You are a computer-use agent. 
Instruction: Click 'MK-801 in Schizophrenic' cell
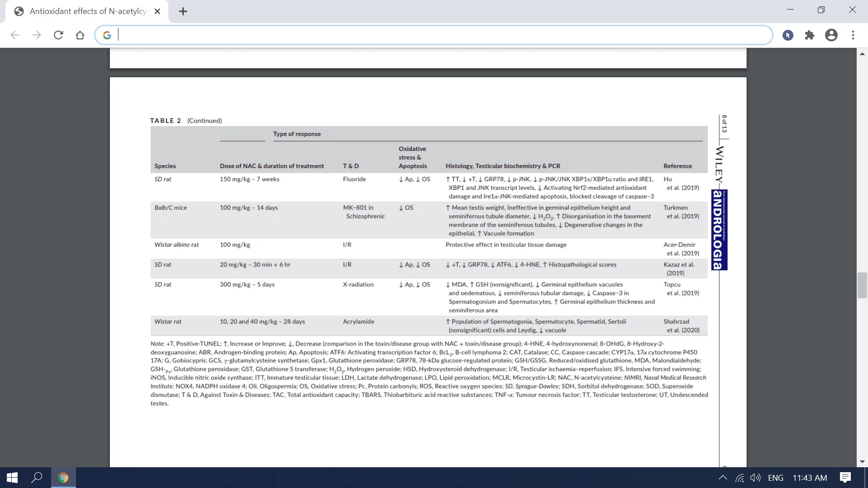pyautogui.click(x=364, y=212)
